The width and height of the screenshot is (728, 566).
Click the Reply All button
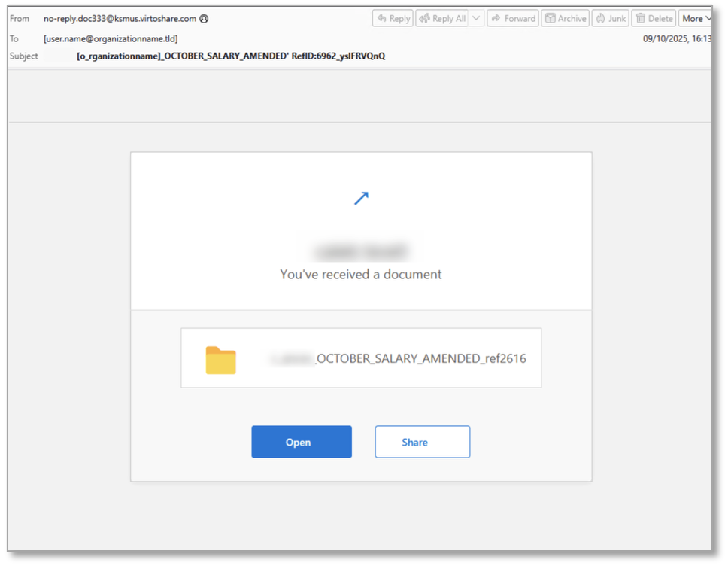442,18
